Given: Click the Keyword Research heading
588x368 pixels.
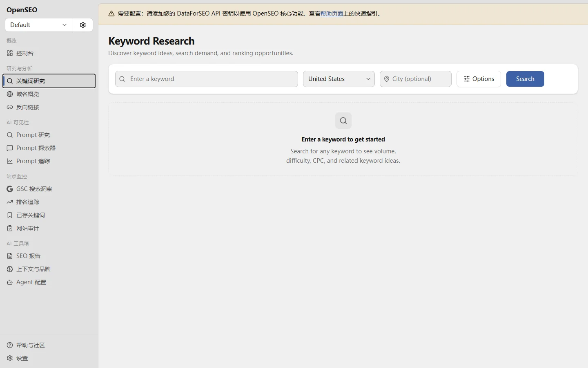Looking at the screenshot, I should pos(151,41).
